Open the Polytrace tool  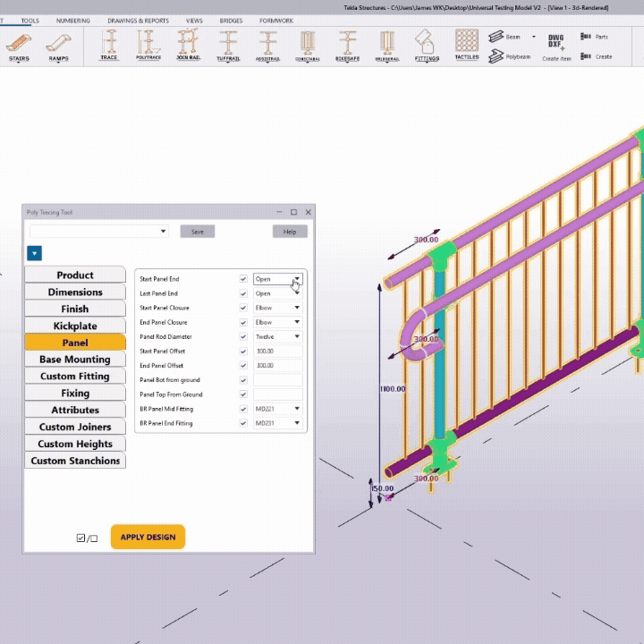pyautogui.click(x=148, y=45)
